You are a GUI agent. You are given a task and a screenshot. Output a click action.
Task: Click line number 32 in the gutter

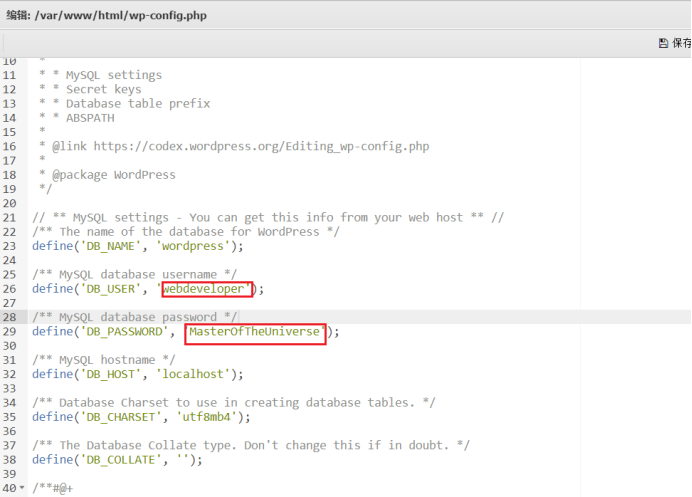pyautogui.click(x=9, y=374)
